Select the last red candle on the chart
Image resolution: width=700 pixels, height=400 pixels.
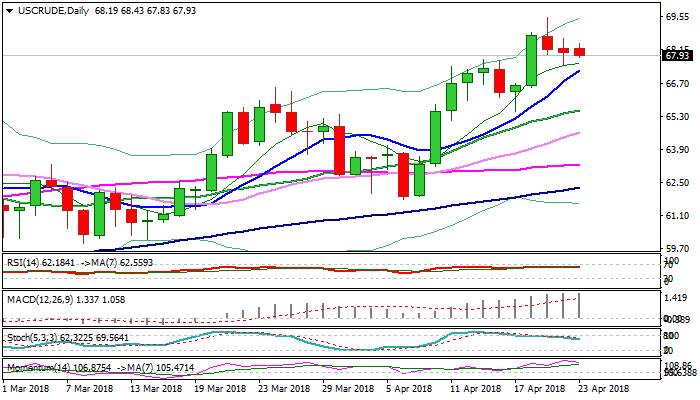click(x=579, y=51)
